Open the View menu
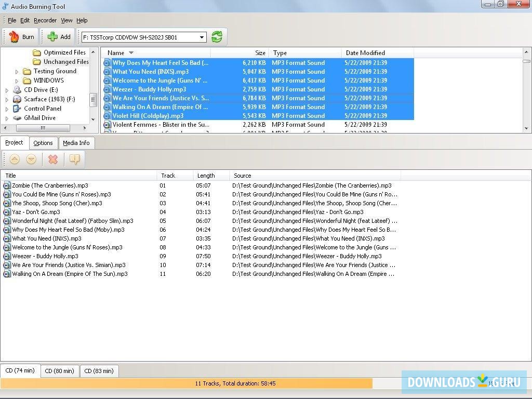Image resolution: width=532 pixels, height=399 pixels. coord(66,20)
